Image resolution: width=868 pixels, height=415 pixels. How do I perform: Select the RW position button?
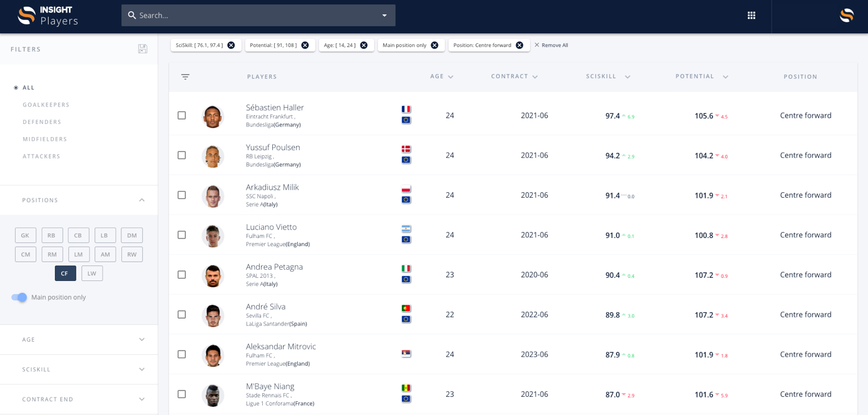click(132, 254)
